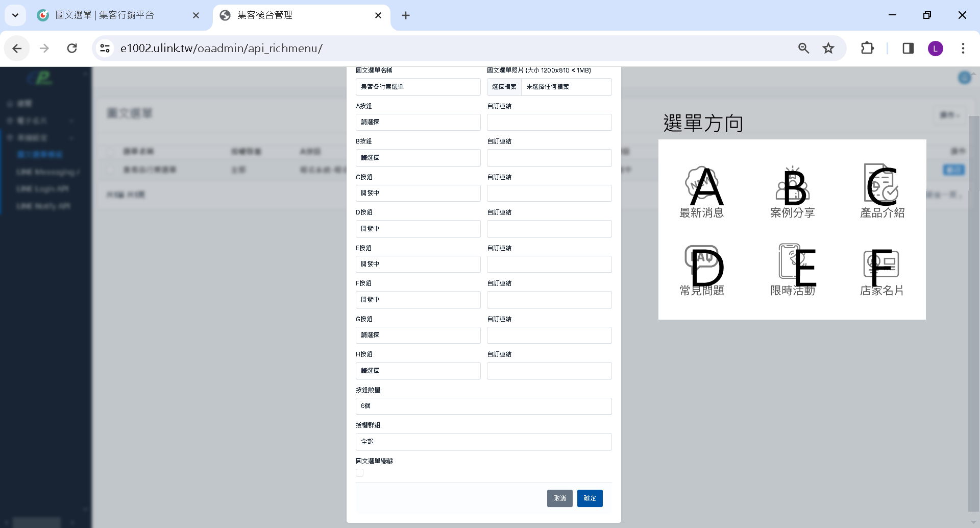Toggle the 圖文選單隱藏 checkbox
The image size is (980, 528).
(x=360, y=473)
